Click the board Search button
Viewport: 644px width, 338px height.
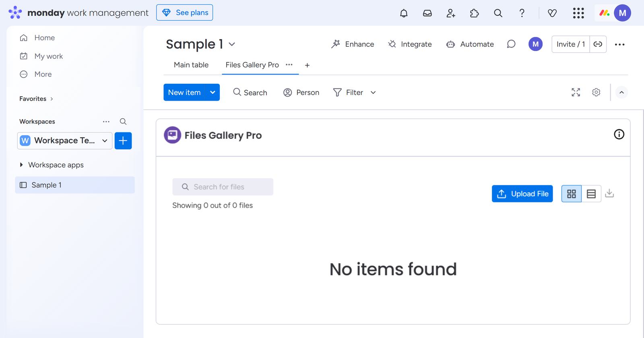click(250, 93)
